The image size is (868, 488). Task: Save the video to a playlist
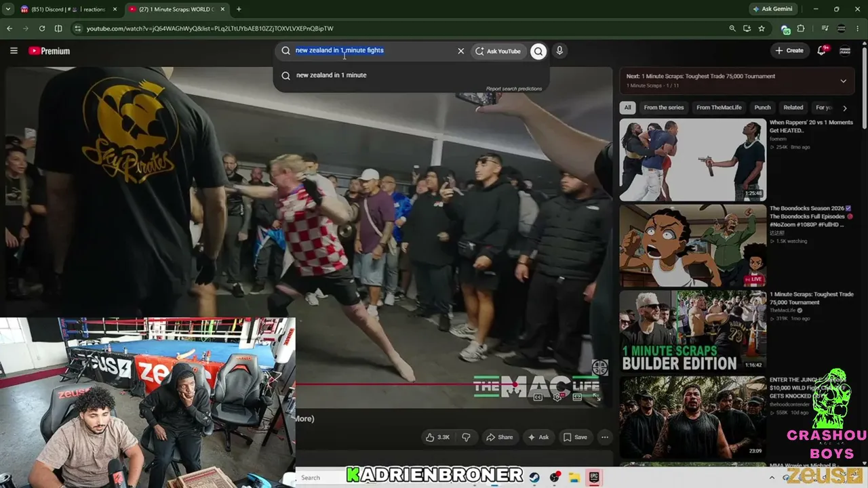[575, 437]
